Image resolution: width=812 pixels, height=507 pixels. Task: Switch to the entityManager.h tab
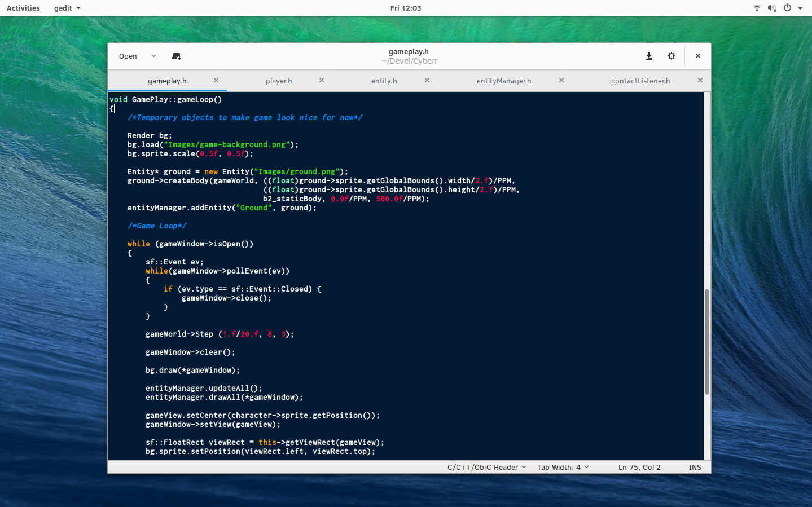coord(504,81)
